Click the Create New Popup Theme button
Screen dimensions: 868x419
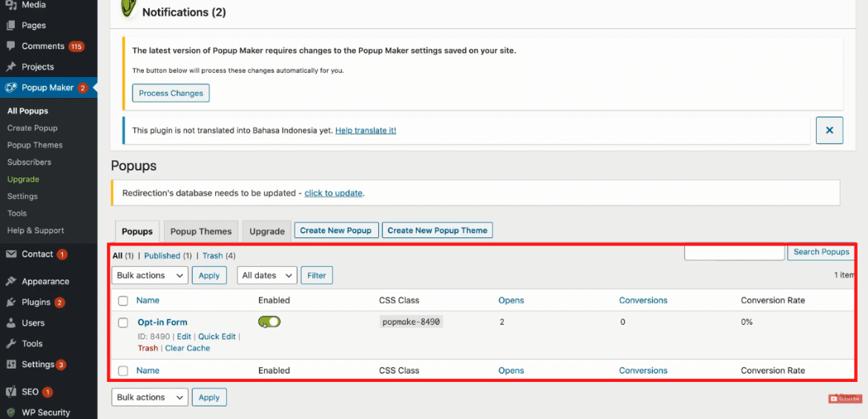[x=437, y=230]
